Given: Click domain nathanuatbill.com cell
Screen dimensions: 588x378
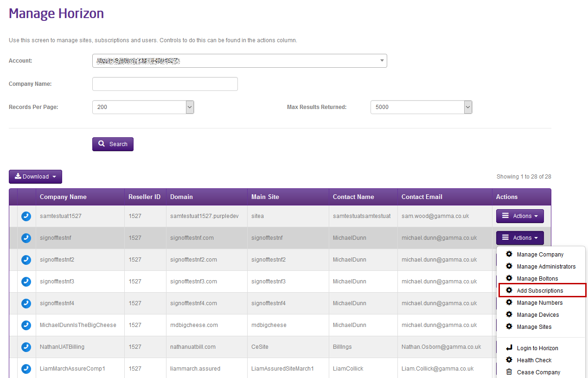Looking at the screenshot, I should 193,347.
